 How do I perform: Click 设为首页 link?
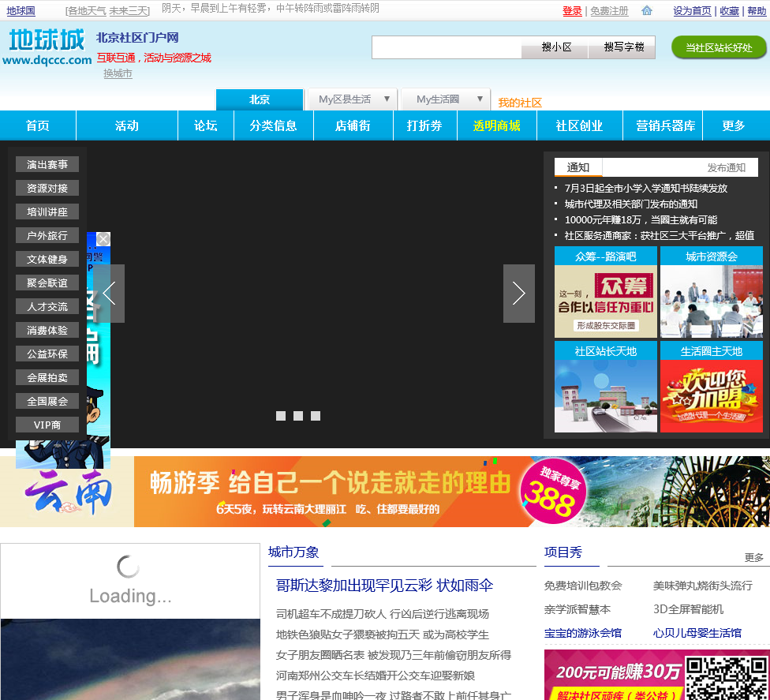coord(692,11)
